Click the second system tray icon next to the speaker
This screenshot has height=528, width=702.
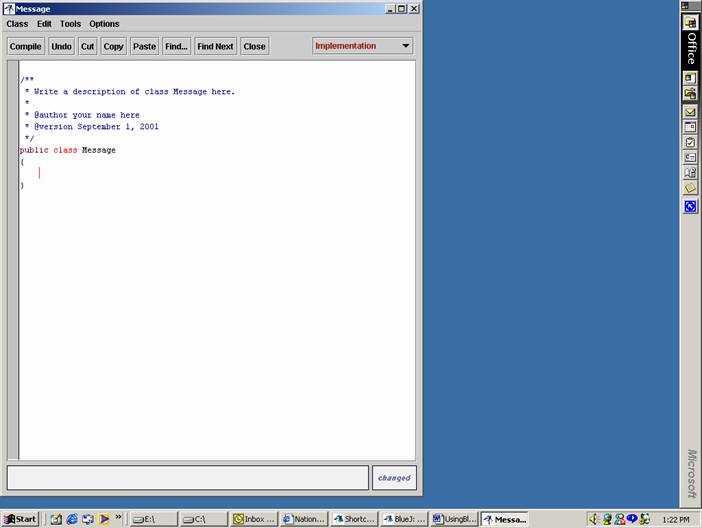(x=607, y=519)
